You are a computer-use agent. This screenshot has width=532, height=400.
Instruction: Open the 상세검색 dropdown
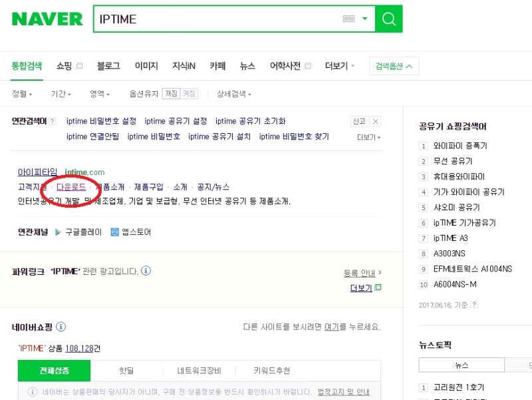coord(234,94)
